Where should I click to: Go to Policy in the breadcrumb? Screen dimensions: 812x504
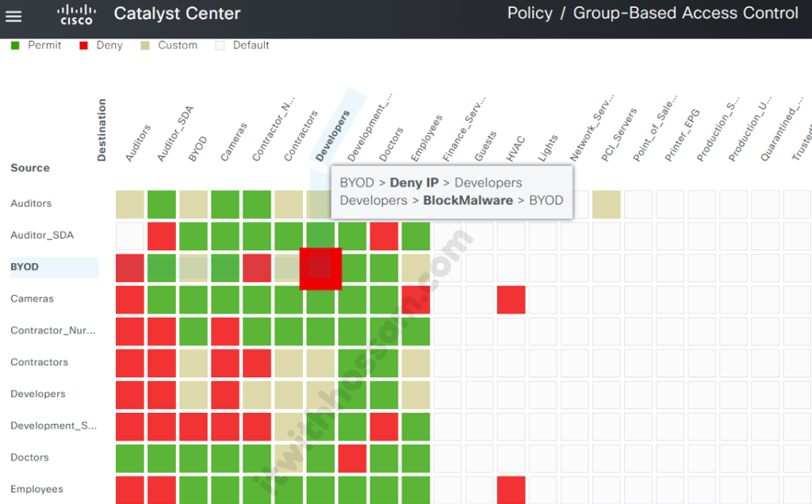click(530, 13)
